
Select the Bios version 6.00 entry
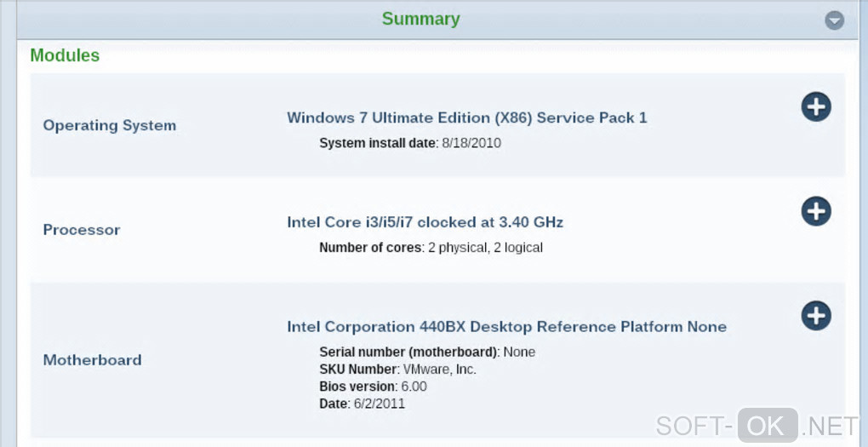(x=373, y=387)
